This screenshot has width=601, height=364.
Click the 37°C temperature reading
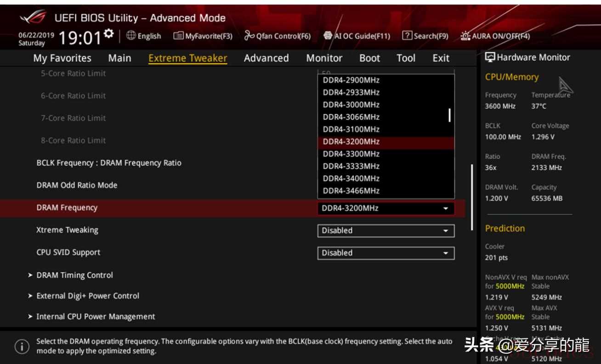(x=539, y=106)
